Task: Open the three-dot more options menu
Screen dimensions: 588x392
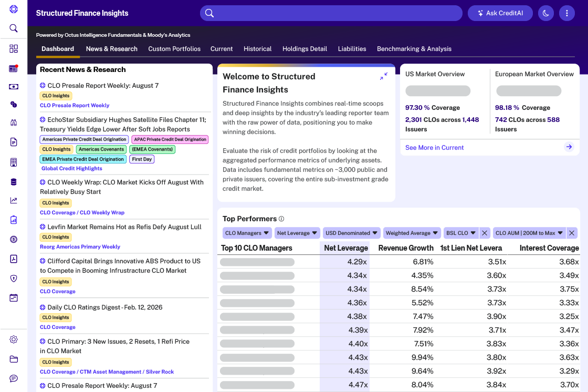Action: [566, 13]
